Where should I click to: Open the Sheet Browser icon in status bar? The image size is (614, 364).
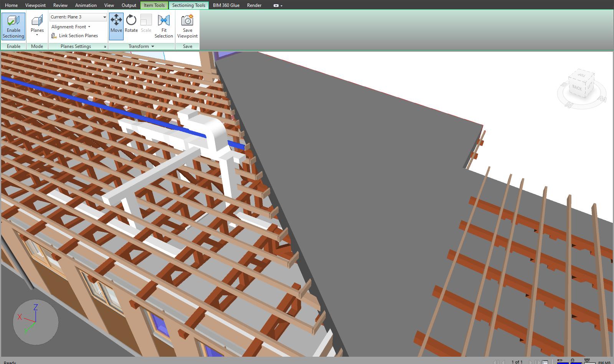[x=545, y=361]
